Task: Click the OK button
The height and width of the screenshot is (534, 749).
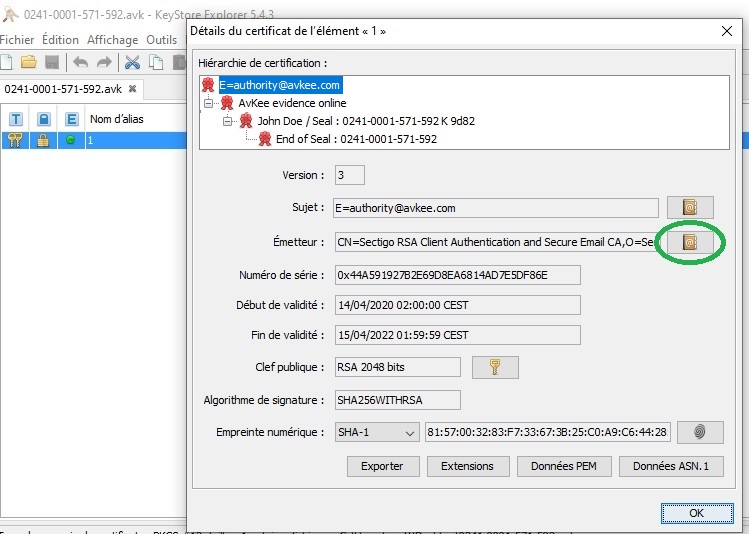Action: (697, 513)
